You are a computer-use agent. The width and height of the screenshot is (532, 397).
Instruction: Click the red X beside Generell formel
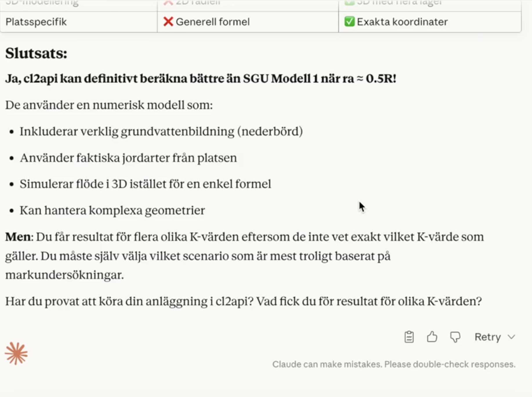click(168, 22)
